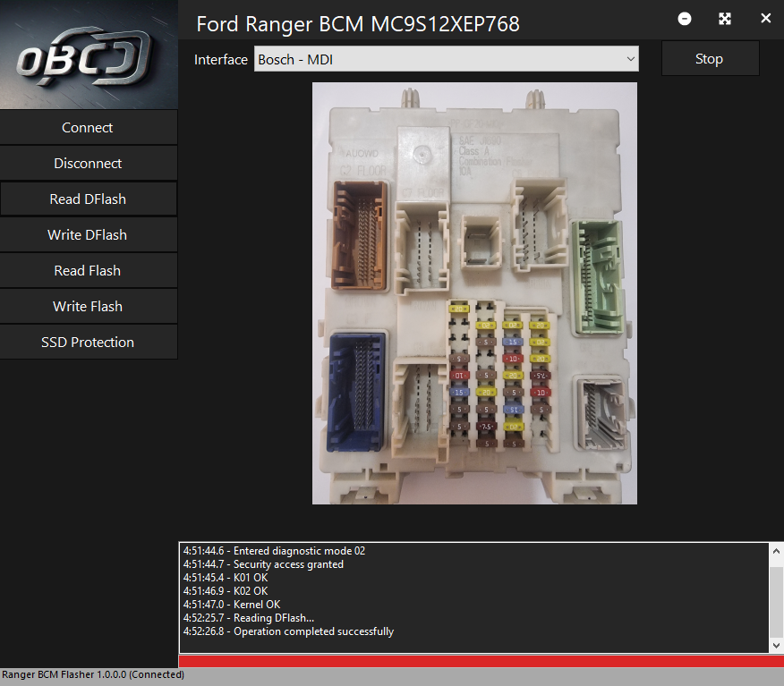
Task: Click the status bar Connected text
Action: (x=157, y=674)
